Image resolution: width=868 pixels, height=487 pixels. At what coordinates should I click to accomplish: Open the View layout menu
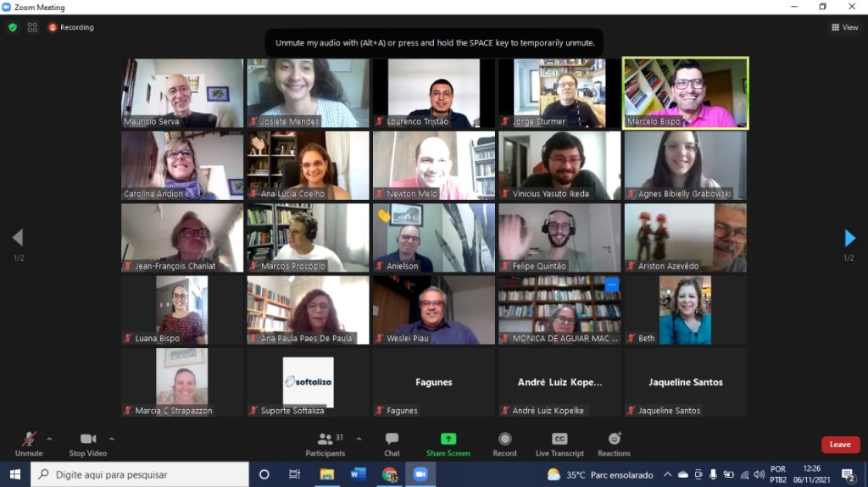pyautogui.click(x=844, y=27)
